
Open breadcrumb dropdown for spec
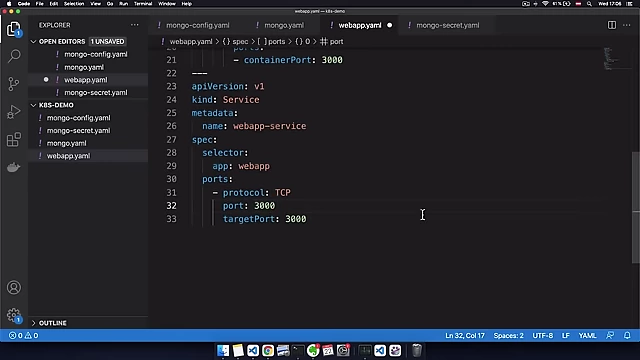pyautogui.click(x=236, y=42)
